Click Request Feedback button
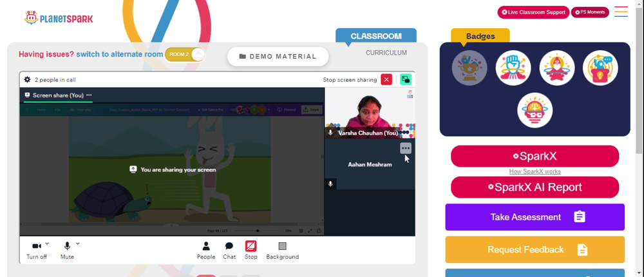644x277 pixels. click(x=535, y=249)
